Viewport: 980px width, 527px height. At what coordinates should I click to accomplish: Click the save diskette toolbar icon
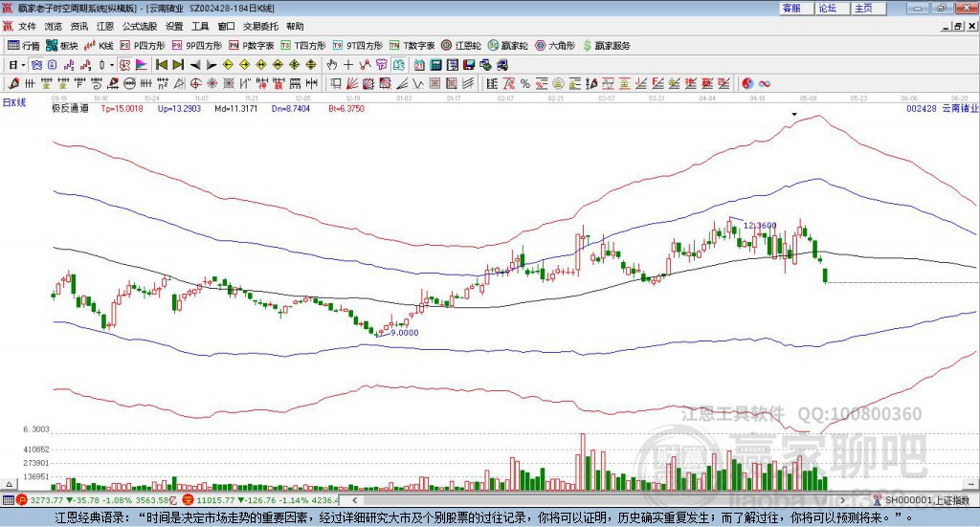click(x=469, y=65)
